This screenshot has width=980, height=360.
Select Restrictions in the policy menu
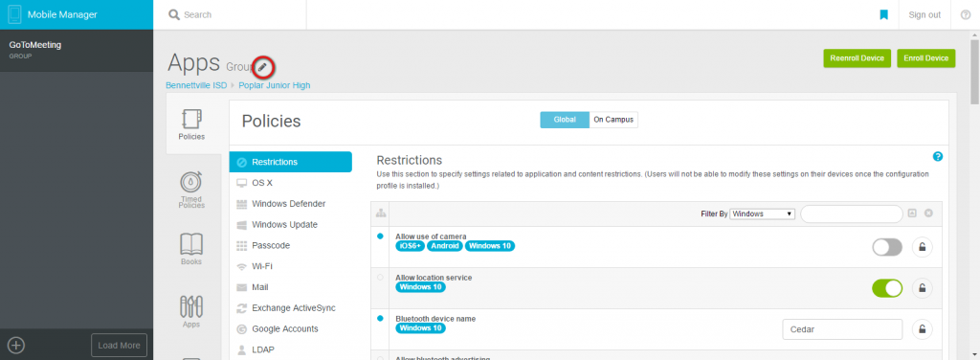point(290,162)
